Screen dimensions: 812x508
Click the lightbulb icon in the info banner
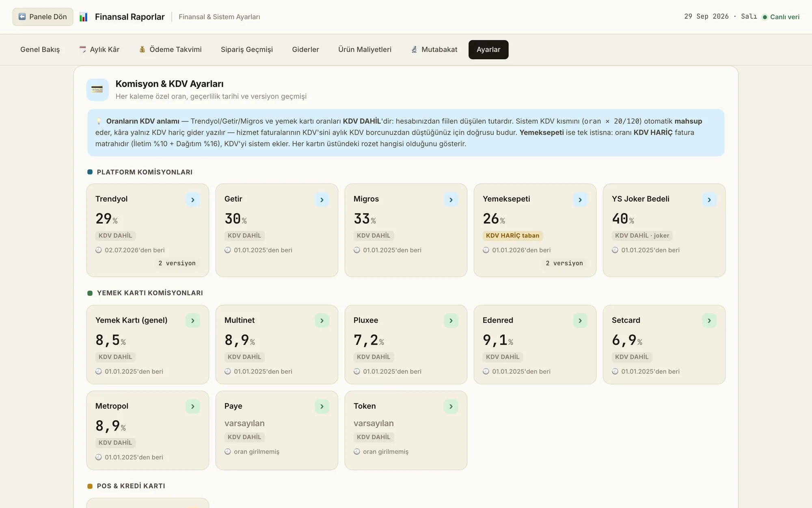(x=99, y=121)
